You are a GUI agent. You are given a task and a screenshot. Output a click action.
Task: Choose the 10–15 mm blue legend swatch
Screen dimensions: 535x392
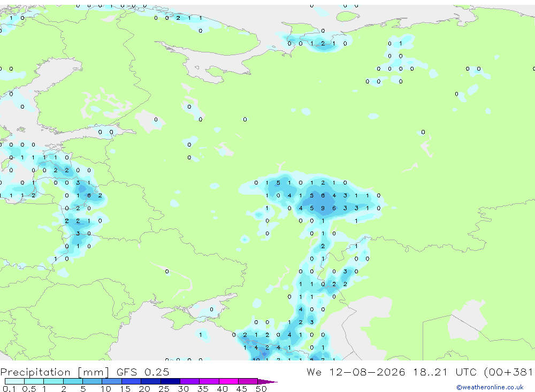pyautogui.click(x=112, y=381)
